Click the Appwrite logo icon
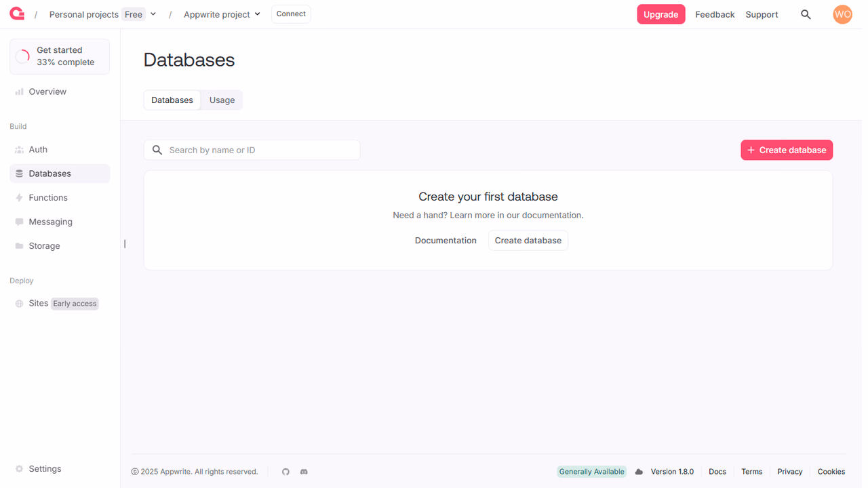The height and width of the screenshot is (488, 868). pyautogui.click(x=17, y=14)
